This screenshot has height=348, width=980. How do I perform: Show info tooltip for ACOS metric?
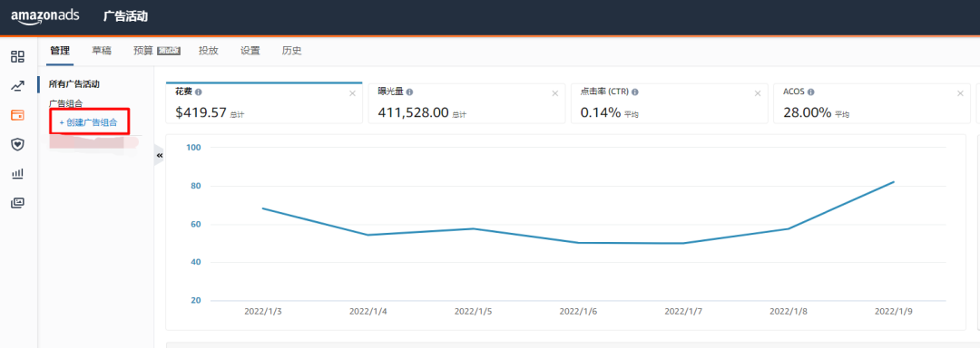[810, 92]
